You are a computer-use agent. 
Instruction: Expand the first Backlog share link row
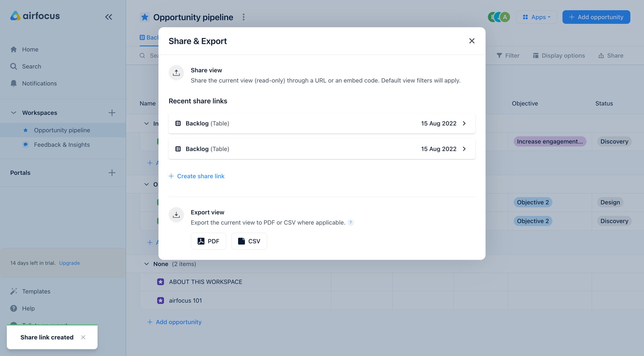pyautogui.click(x=464, y=123)
